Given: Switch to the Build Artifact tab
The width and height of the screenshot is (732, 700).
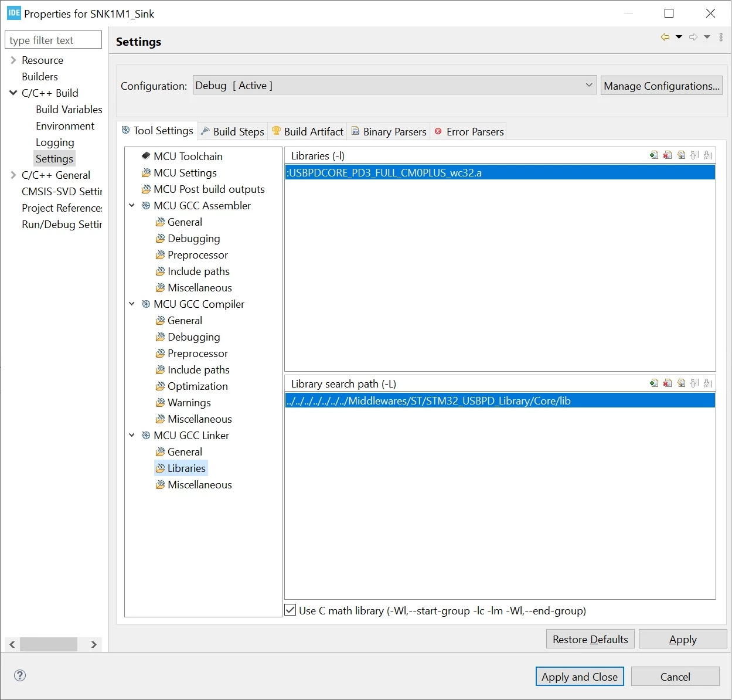Looking at the screenshot, I should point(308,131).
